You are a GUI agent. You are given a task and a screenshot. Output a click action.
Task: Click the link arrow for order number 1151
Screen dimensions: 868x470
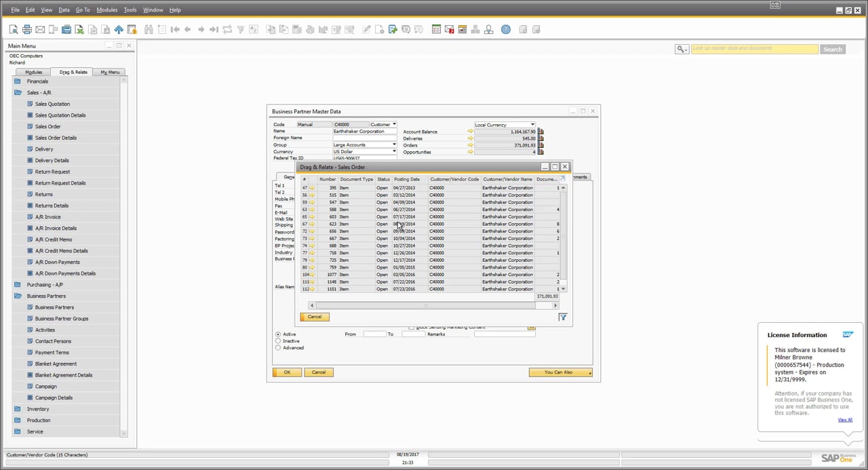312,289
